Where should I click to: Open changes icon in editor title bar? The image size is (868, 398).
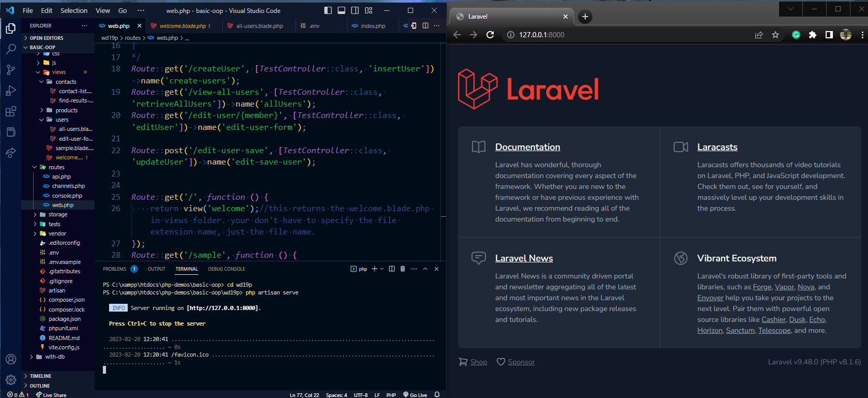coord(413,25)
